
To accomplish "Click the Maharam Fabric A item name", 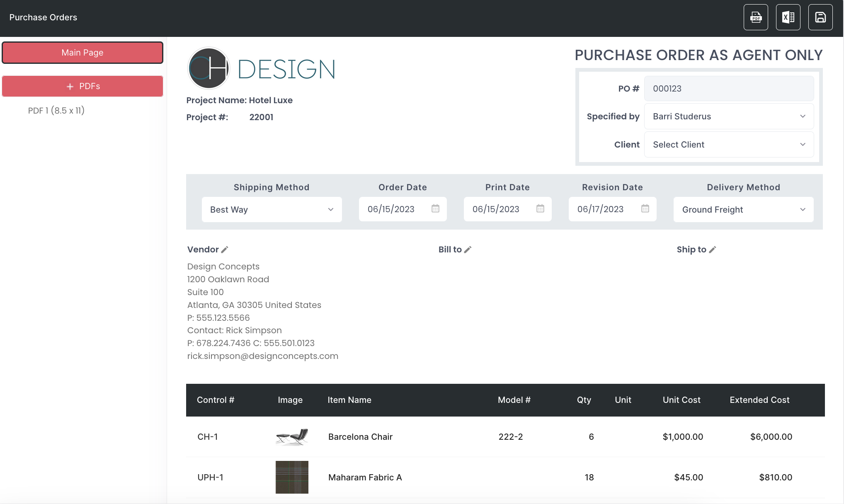I will (x=365, y=477).
